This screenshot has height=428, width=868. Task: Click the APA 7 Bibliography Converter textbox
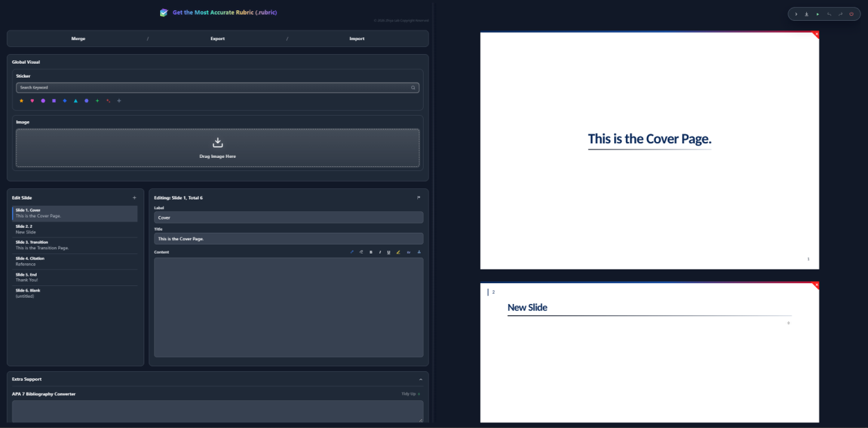tap(218, 411)
